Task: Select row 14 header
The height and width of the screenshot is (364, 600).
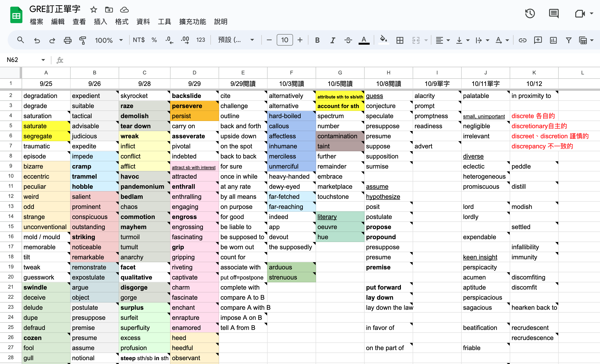Action: click(11, 216)
